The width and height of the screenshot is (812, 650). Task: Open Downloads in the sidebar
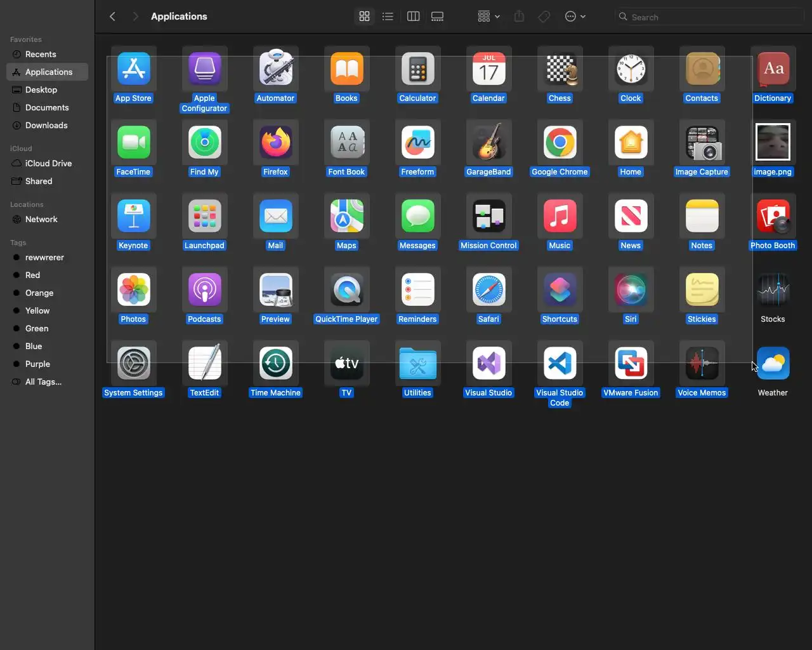(x=47, y=126)
